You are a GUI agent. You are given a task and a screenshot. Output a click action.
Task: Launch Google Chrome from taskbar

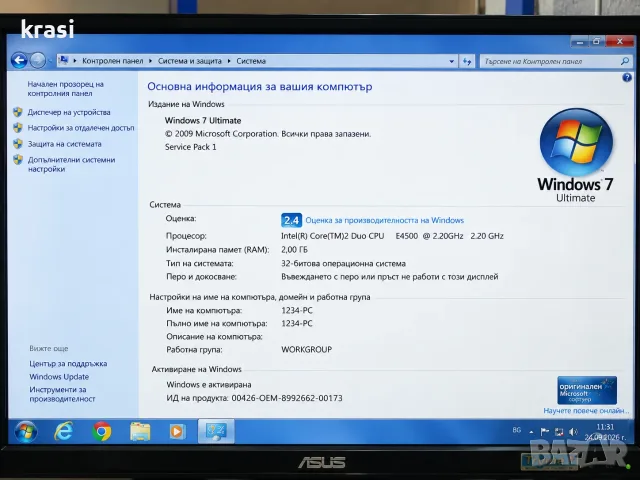(x=102, y=431)
